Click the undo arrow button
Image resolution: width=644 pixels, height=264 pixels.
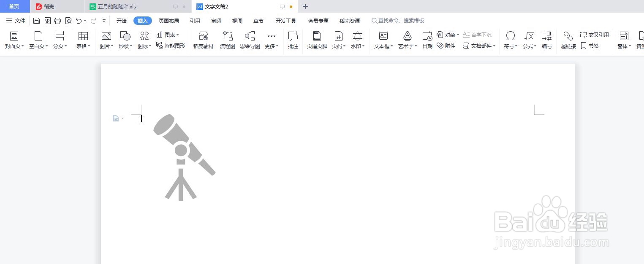tap(79, 20)
